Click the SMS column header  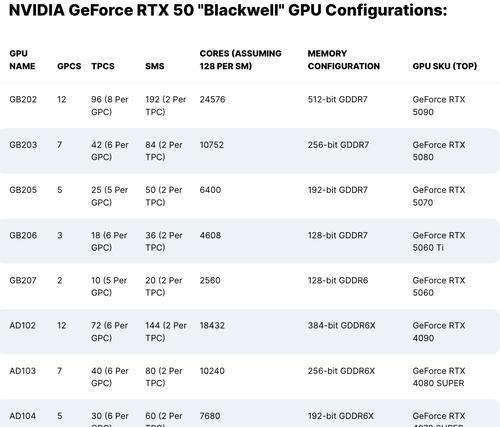click(155, 66)
